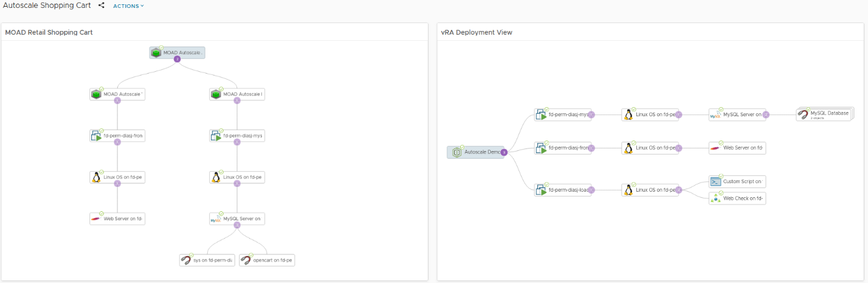Collapse the Autoscale Demo node's purple badge
Image resolution: width=868 pixels, height=283 pixels.
click(x=504, y=152)
